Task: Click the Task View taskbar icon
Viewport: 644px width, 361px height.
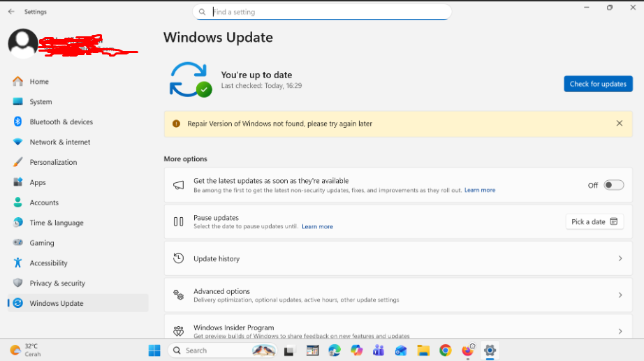Action: (x=289, y=351)
